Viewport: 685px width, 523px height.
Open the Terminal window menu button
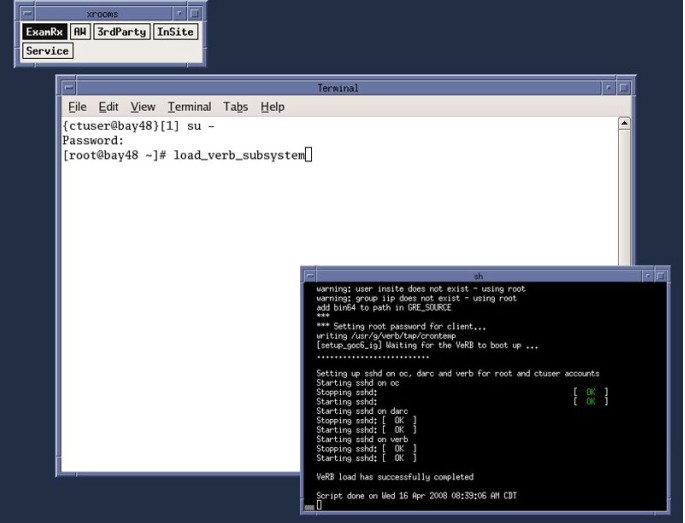click(66, 88)
